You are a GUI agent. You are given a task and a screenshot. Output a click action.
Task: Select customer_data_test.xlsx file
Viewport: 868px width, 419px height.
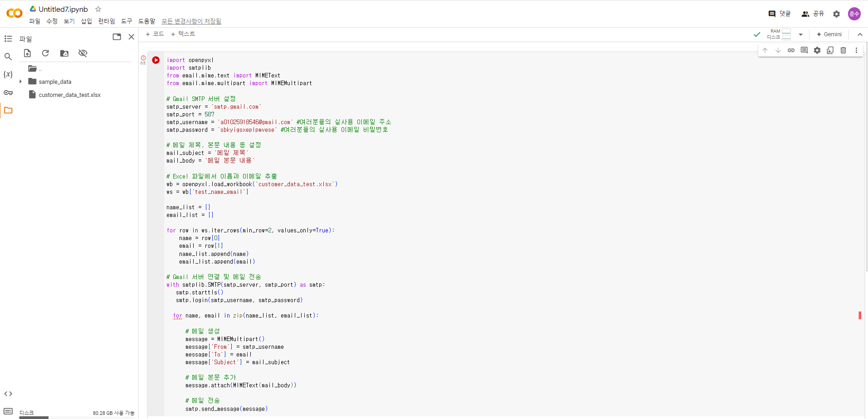69,95
